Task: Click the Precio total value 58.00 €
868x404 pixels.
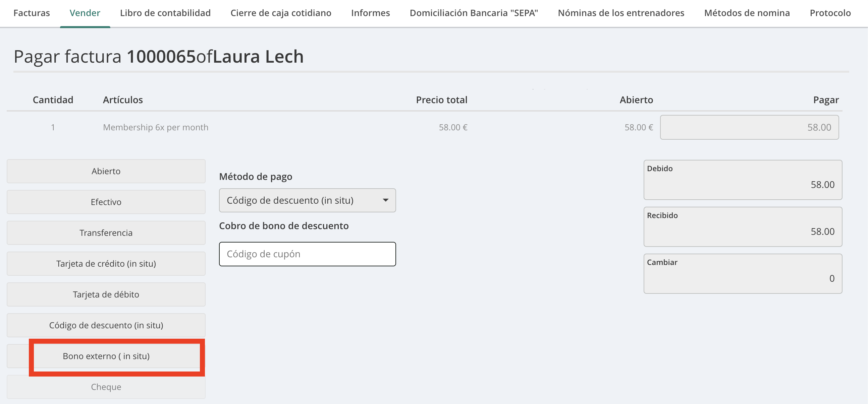Action: coord(453,127)
